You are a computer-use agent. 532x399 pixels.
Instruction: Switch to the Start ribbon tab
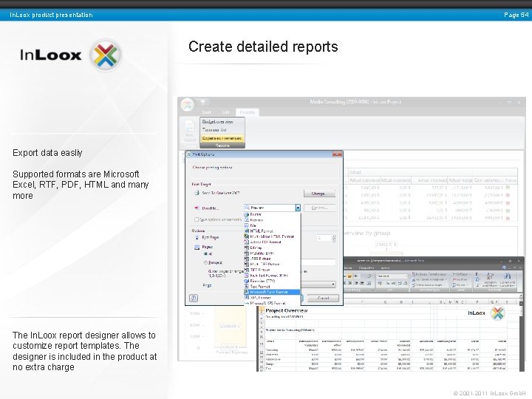207,112
